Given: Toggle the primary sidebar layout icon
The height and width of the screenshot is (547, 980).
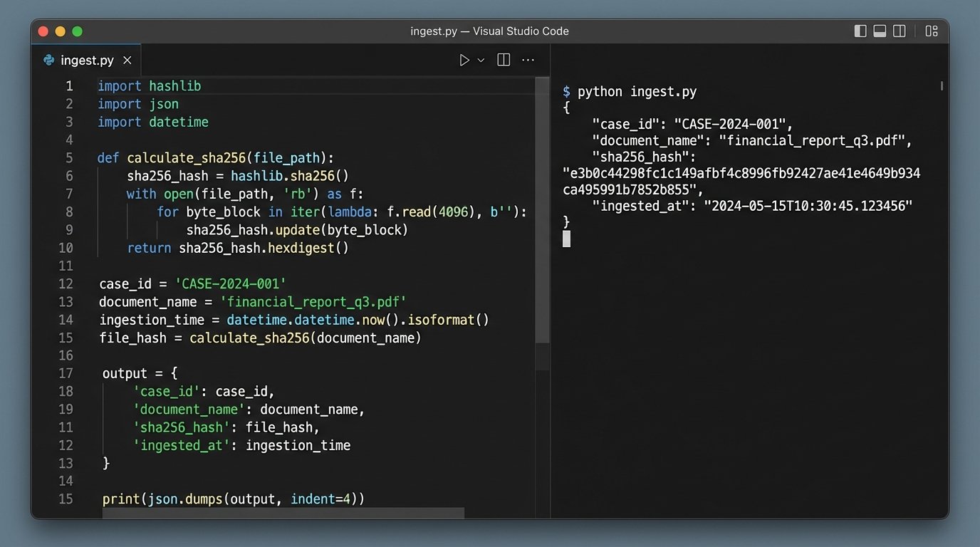Looking at the screenshot, I should click(x=860, y=31).
